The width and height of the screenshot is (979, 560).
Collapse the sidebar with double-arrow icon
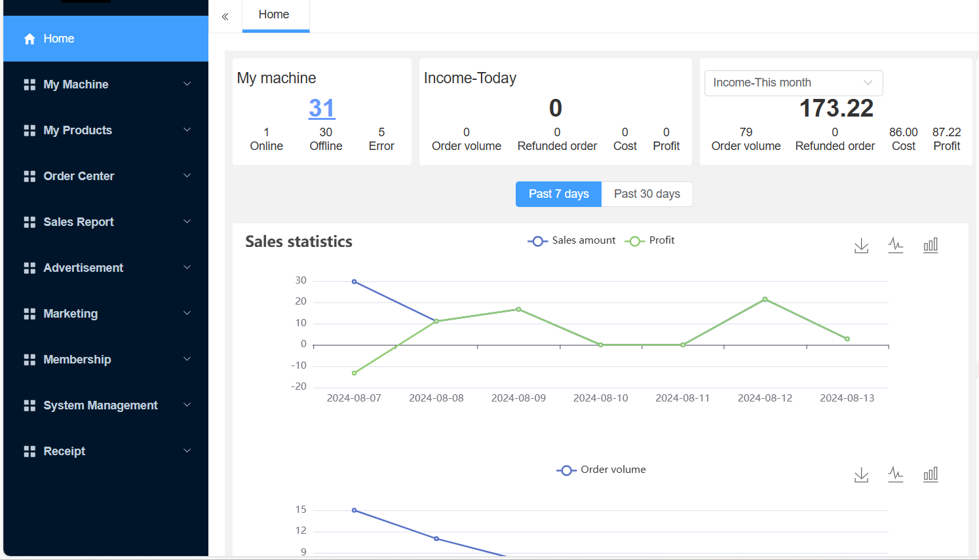[225, 16]
